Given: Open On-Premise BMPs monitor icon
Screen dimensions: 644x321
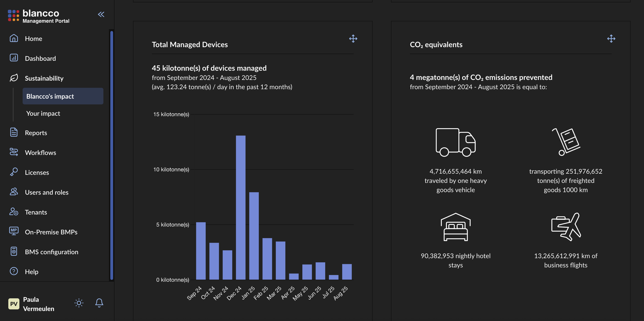Looking at the screenshot, I should click(14, 231).
